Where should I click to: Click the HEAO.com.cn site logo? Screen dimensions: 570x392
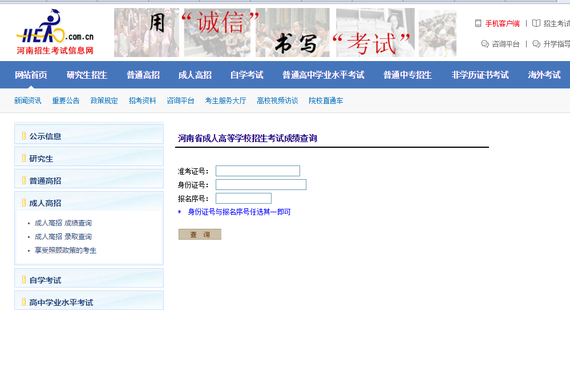pyautogui.click(x=55, y=33)
